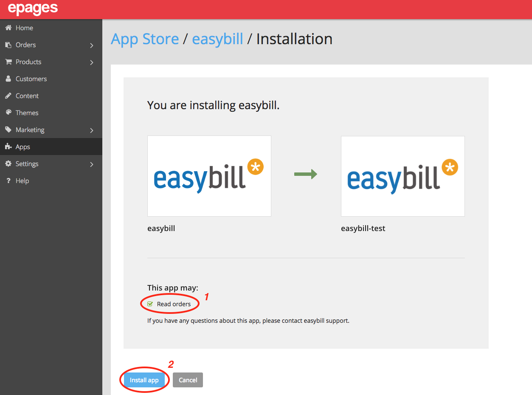This screenshot has width=532, height=395.
Task: Follow the App Store breadcrumb link
Action: click(x=145, y=39)
